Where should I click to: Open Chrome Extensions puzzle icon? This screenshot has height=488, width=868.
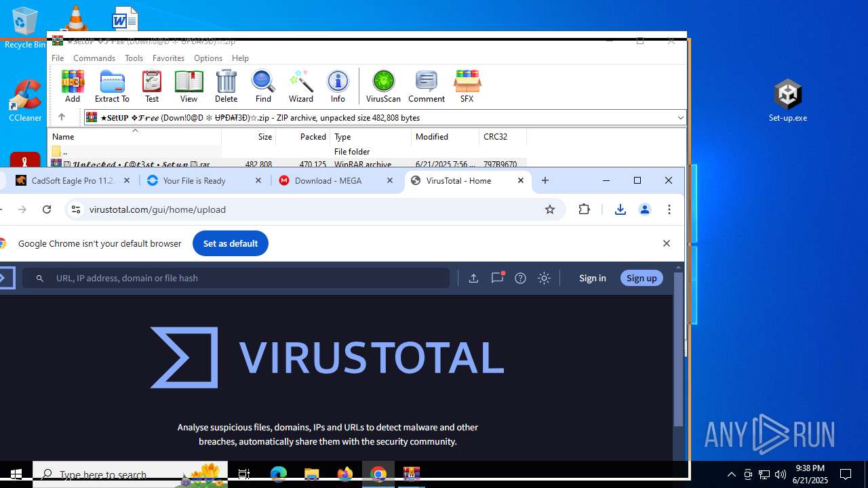coord(585,209)
